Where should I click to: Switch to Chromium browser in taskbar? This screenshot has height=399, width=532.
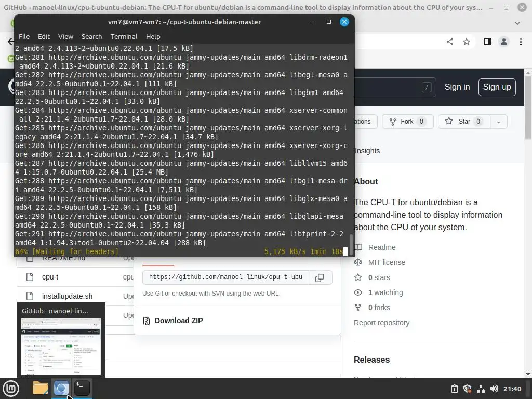click(x=61, y=388)
